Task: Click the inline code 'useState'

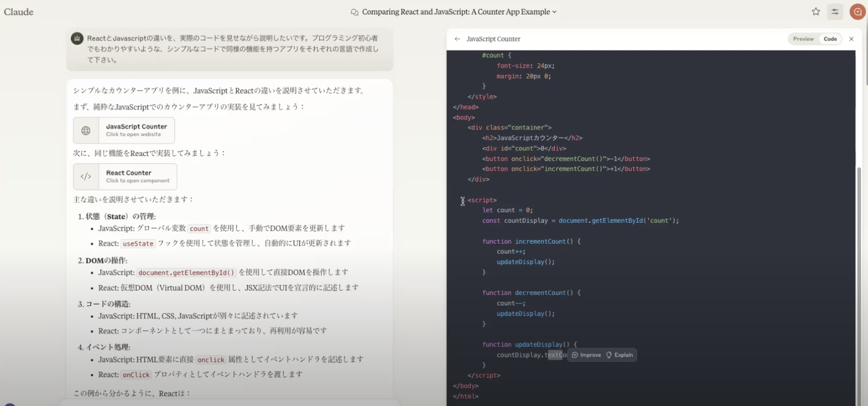Action: (138, 244)
